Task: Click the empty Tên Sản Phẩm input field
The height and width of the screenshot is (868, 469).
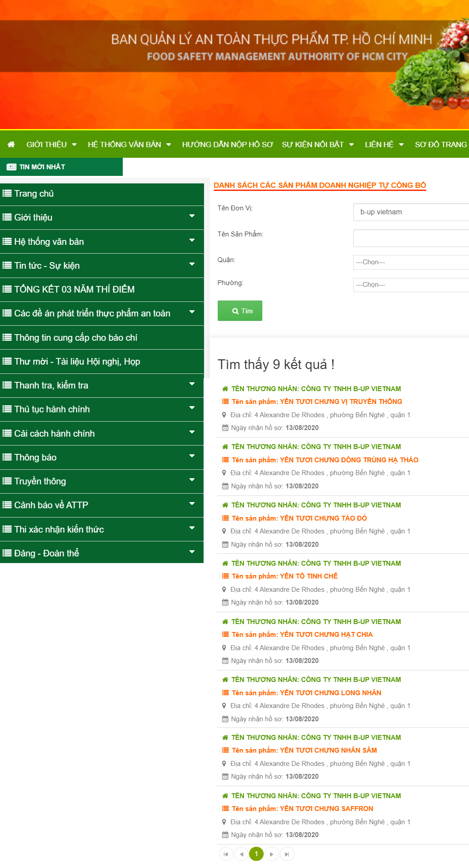Action: 411,238
